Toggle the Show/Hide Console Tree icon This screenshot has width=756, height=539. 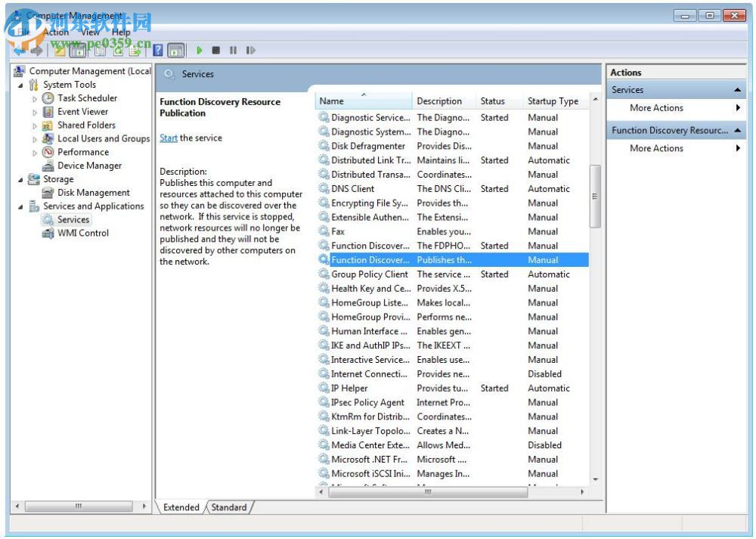coord(79,50)
